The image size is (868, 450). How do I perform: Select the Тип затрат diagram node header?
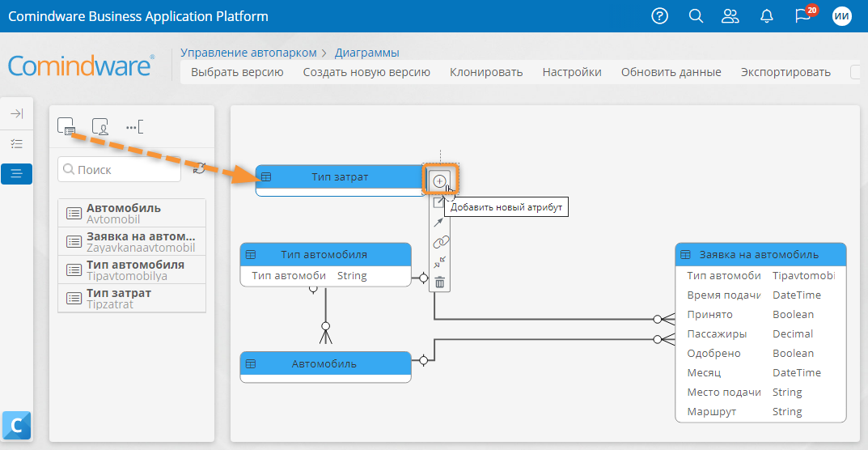(x=340, y=176)
